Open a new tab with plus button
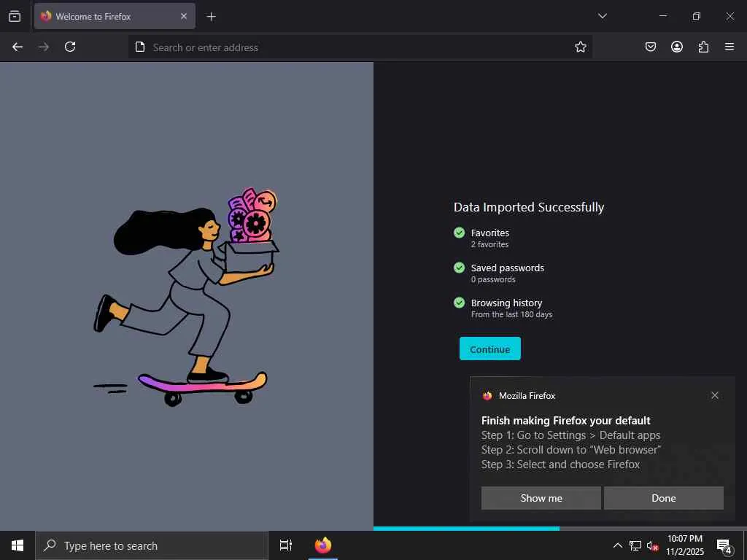 (211, 17)
